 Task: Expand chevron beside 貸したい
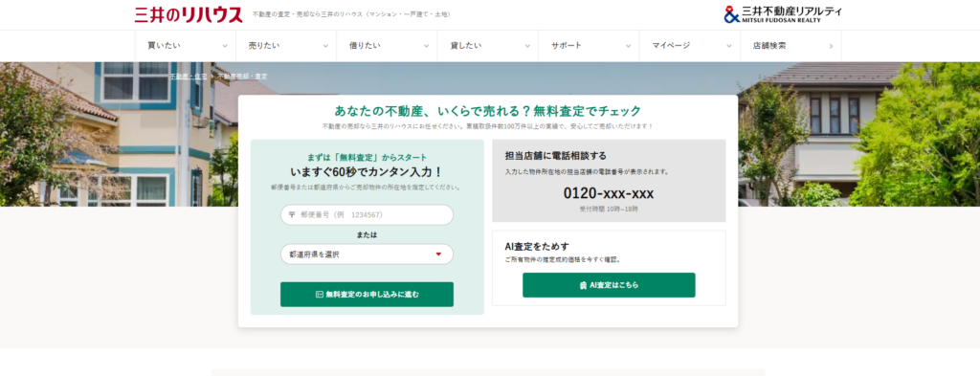click(527, 46)
